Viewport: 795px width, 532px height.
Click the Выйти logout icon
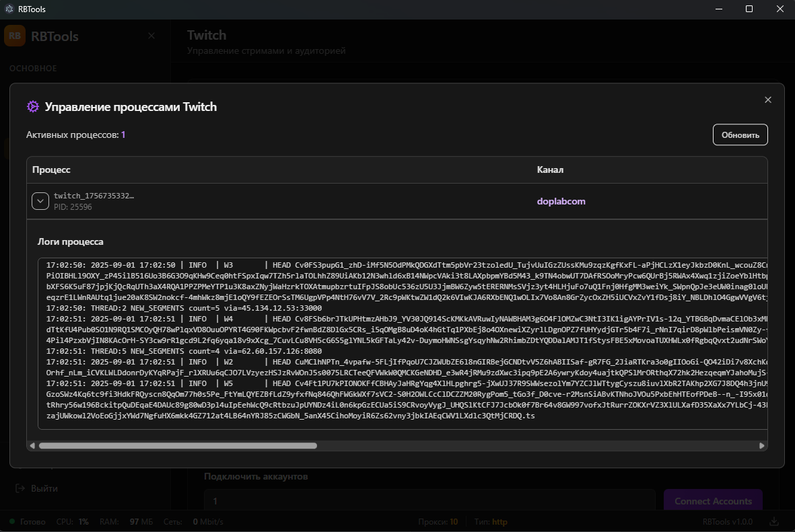point(20,488)
